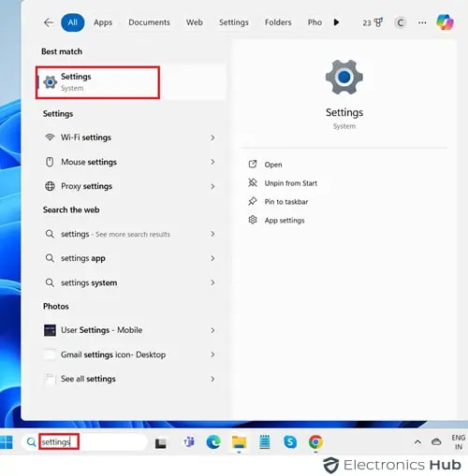The height and width of the screenshot is (476, 468).
Task: Open Wi-Fi settings result
Action: (129, 137)
